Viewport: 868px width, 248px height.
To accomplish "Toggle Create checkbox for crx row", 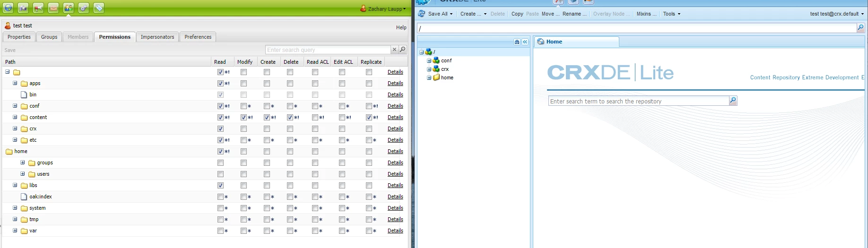I will coord(267,128).
